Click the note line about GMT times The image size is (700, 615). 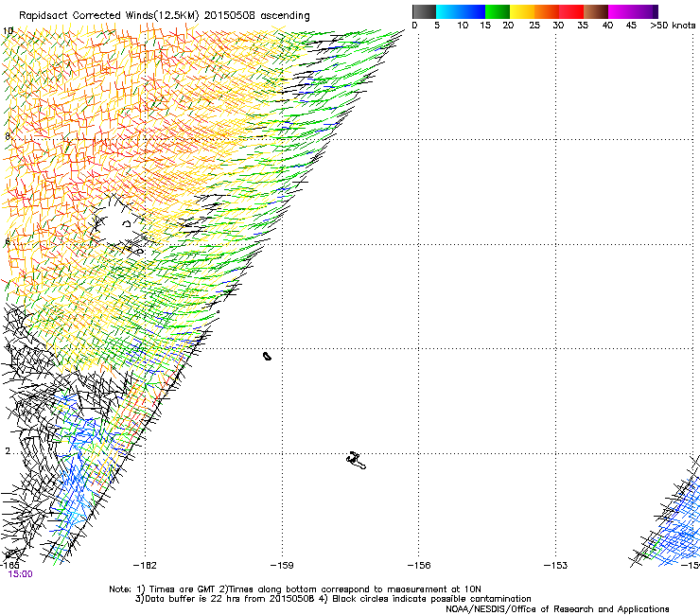[294, 589]
